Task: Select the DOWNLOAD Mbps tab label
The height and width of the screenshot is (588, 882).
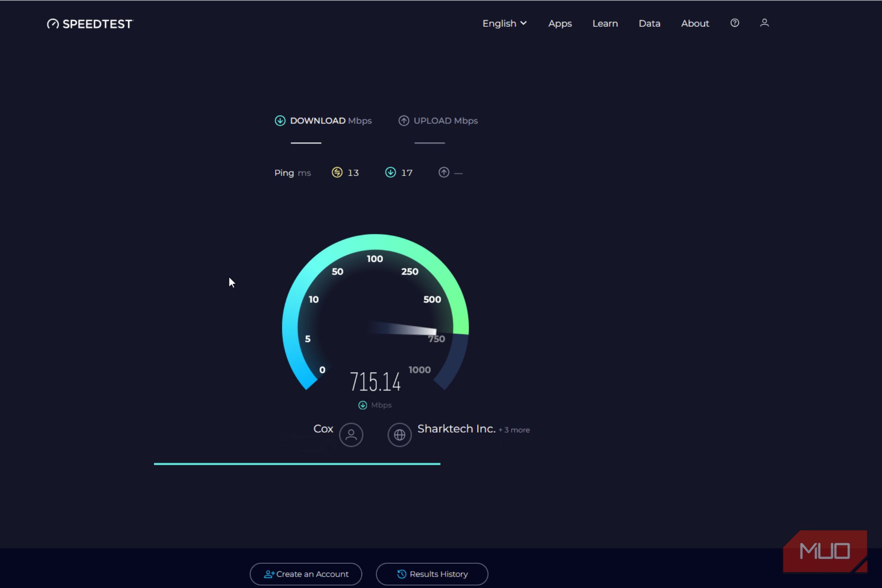Action: 331,121
